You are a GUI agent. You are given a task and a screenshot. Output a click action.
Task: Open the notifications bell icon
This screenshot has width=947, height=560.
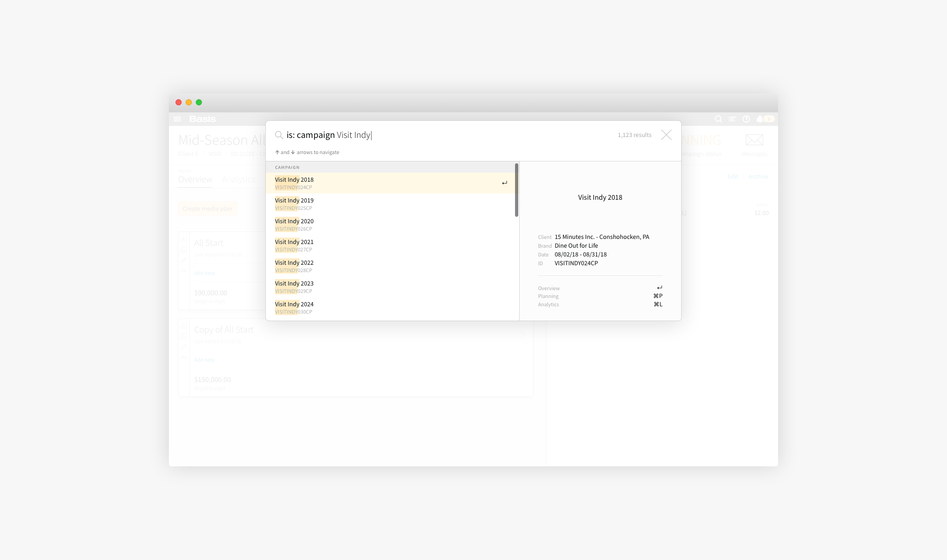[x=760, y=119]
